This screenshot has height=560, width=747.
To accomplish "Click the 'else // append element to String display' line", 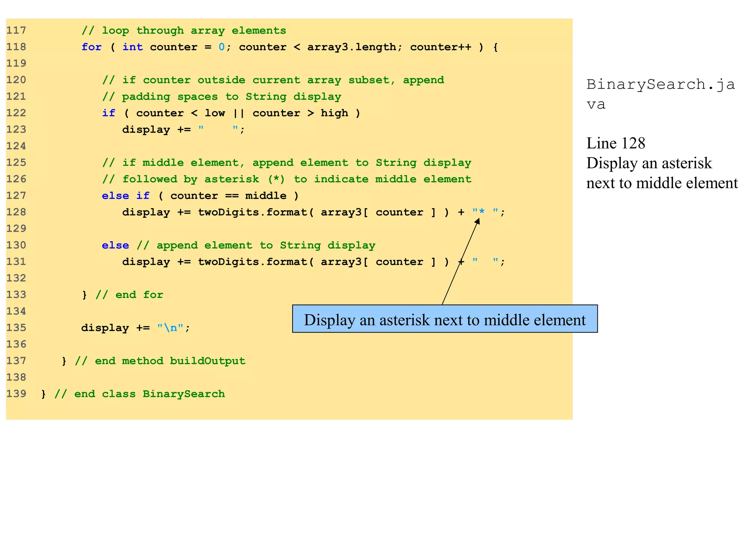I will click(x=239, y=245).
